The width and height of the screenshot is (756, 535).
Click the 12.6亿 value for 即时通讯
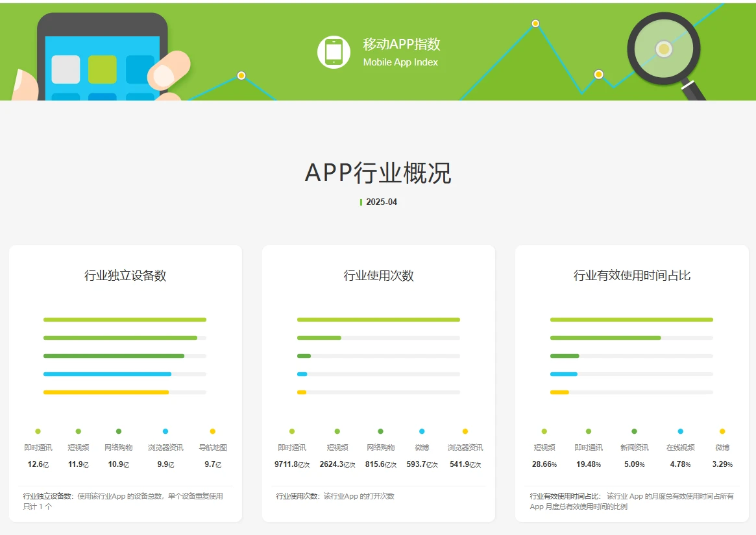38,464
